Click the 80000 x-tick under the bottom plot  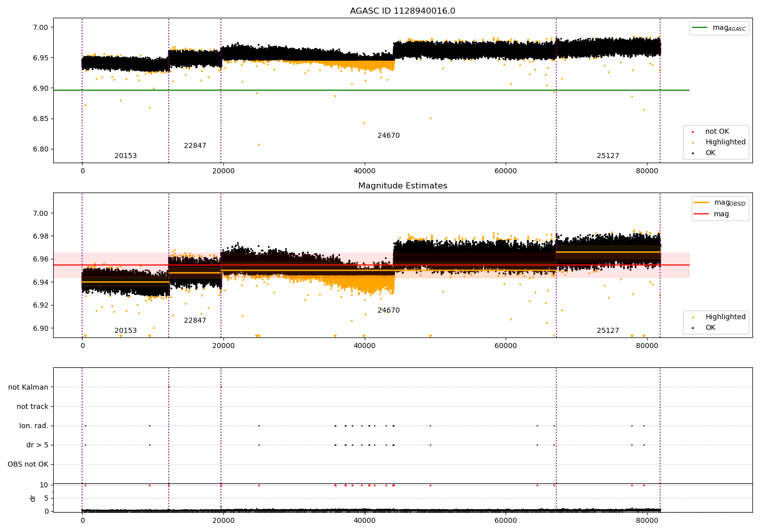tap(647, 520)
